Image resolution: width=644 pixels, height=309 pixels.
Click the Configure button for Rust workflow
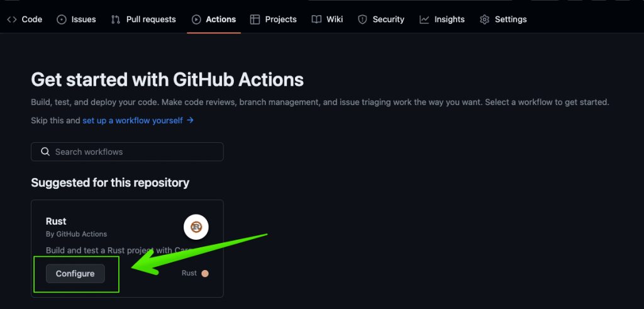tap(75, 274)
